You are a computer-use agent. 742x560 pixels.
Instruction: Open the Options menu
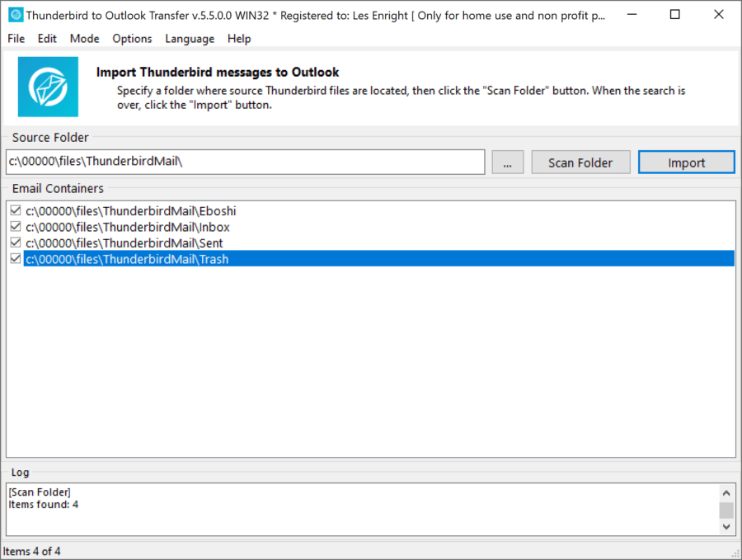(132, 39)
